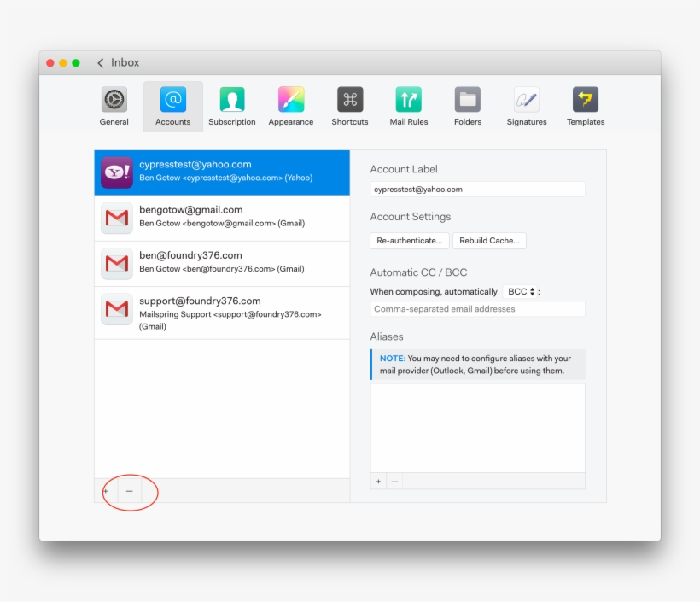The image size is (700, 602).
Task: Click the Re-authenticate button
Action: pyautogui.click(x=410, y=241)
